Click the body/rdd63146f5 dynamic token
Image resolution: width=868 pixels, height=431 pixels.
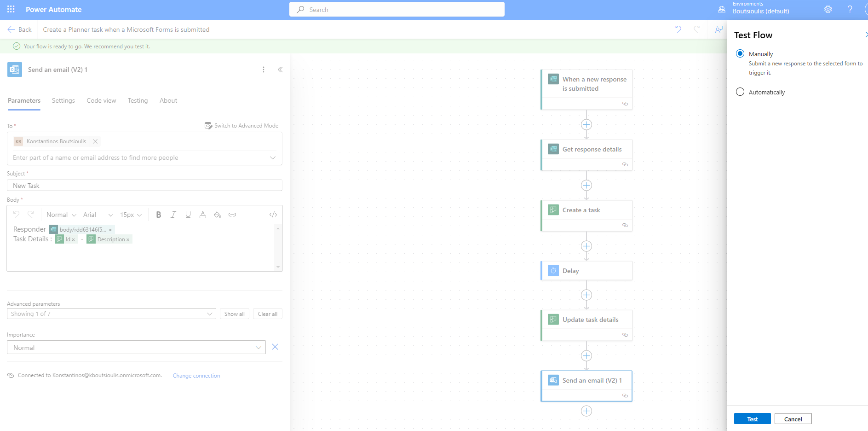coord(81,229)
